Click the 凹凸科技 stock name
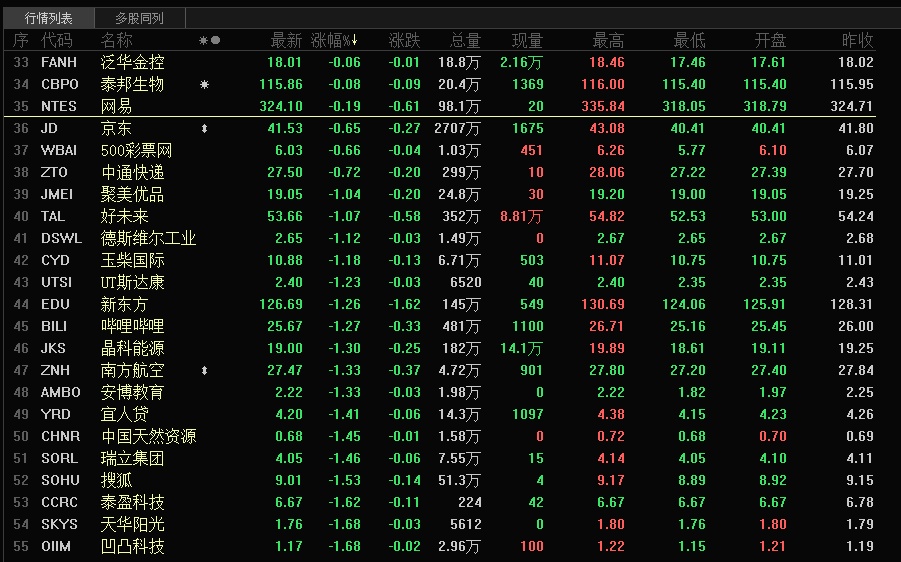 [x=132, y=546]
